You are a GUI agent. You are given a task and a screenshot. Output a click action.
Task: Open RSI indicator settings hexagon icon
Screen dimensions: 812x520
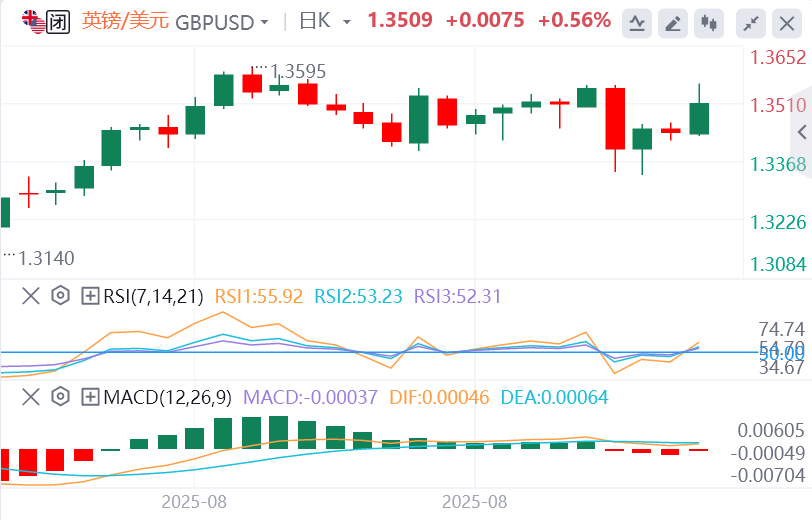pos(61,296)
